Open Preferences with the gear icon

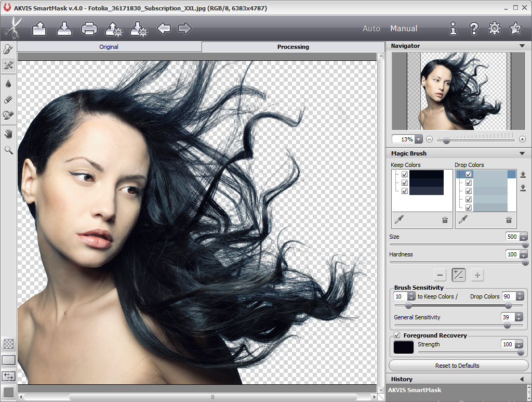tap(494, 29)
